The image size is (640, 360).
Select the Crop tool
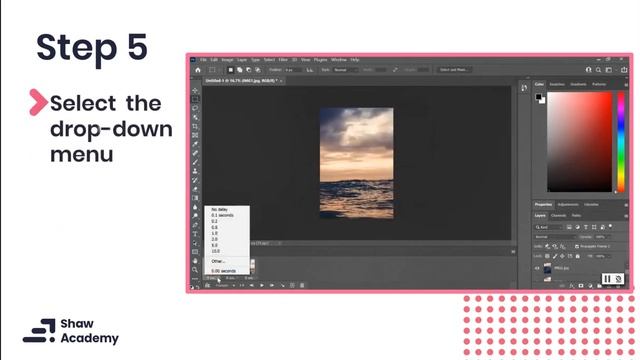[195, 126]
